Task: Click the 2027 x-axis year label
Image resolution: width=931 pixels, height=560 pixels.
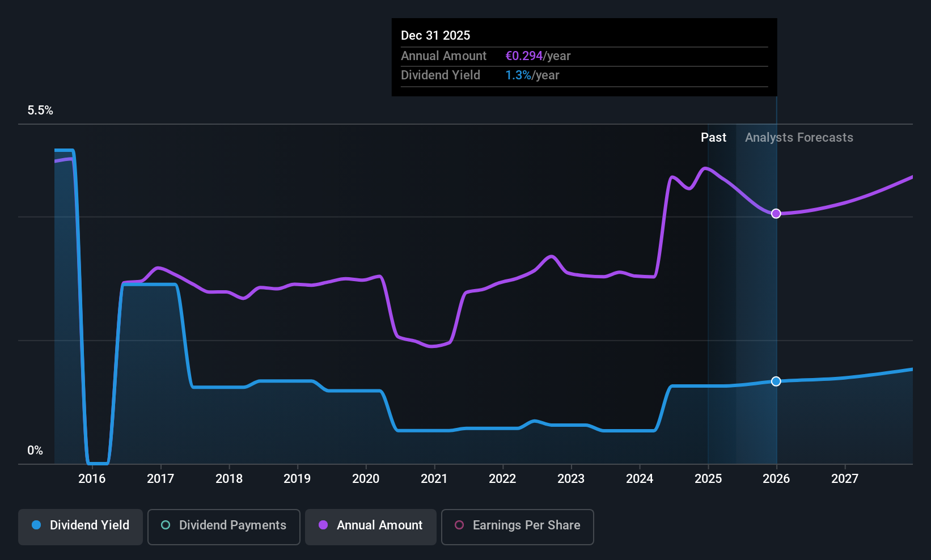Action: [845, 479]
